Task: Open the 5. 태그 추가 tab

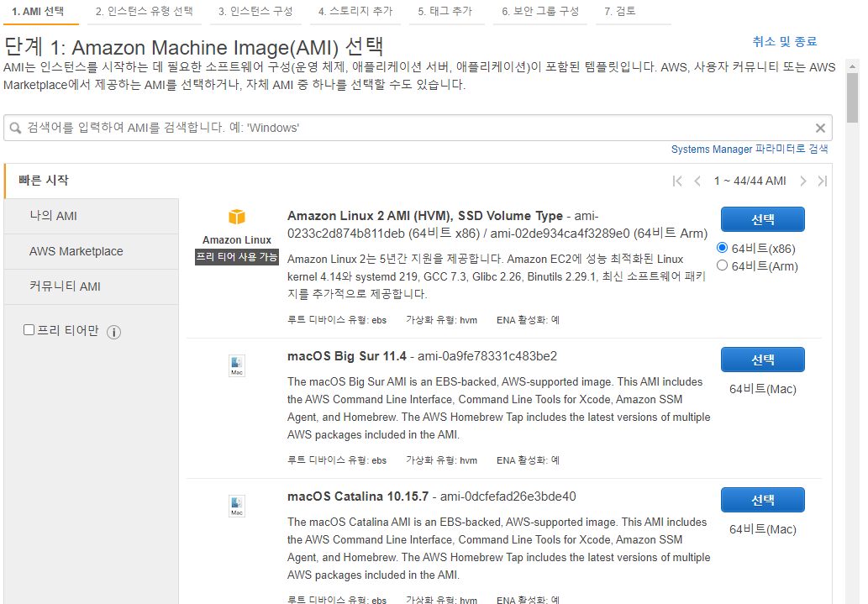Action: pyautogui.click(x=445, y=12)
